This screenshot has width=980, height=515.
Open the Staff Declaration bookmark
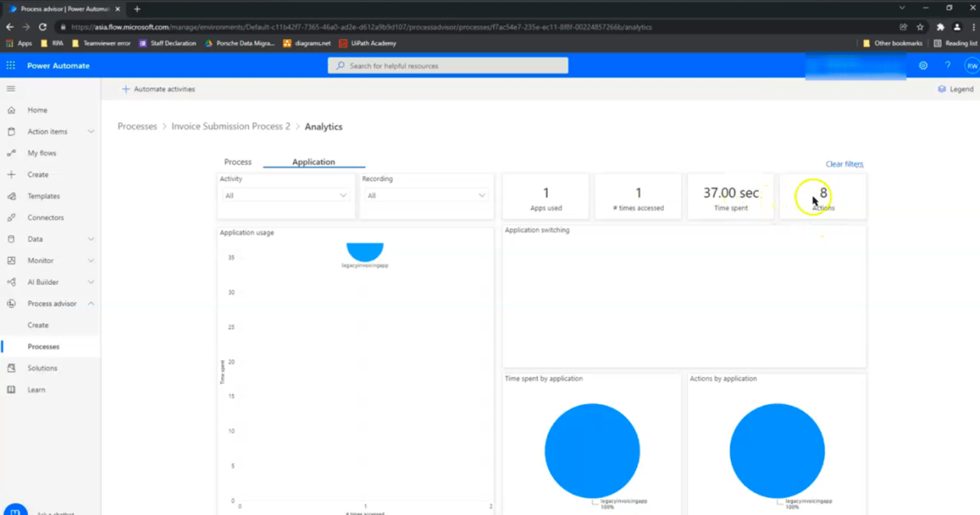pos(167,43)
